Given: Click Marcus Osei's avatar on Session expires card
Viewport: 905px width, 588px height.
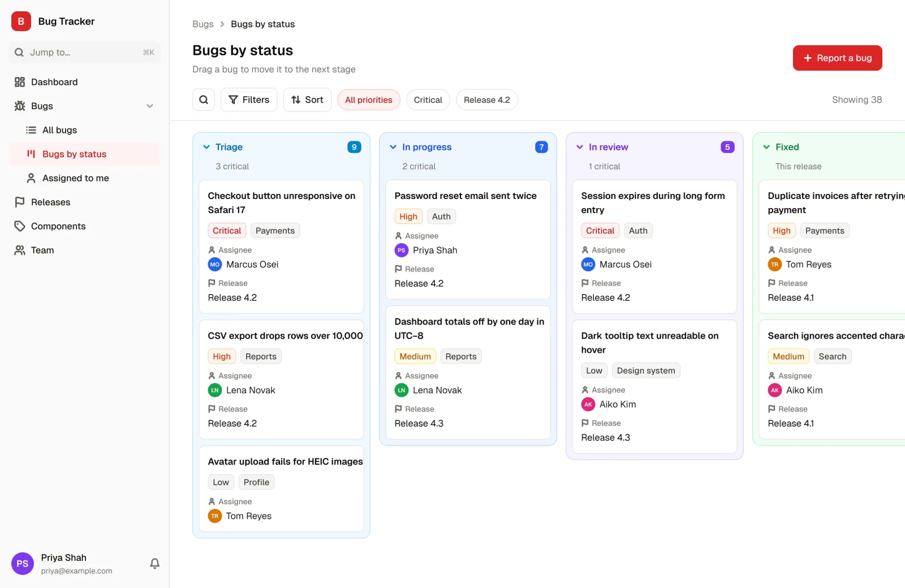Looking at the screenshot, I should (x=588, y=264).
